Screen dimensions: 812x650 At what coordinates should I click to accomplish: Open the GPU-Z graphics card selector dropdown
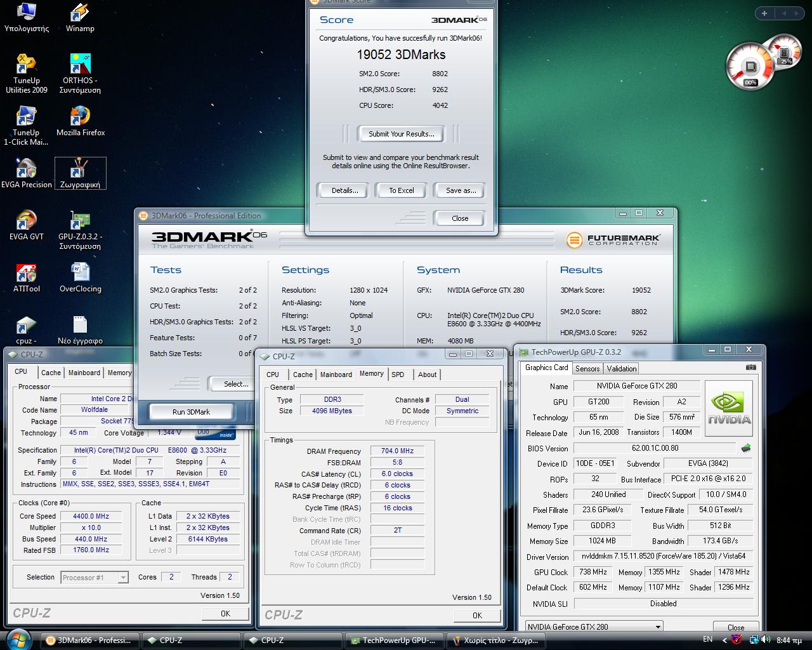coord(594,627)
